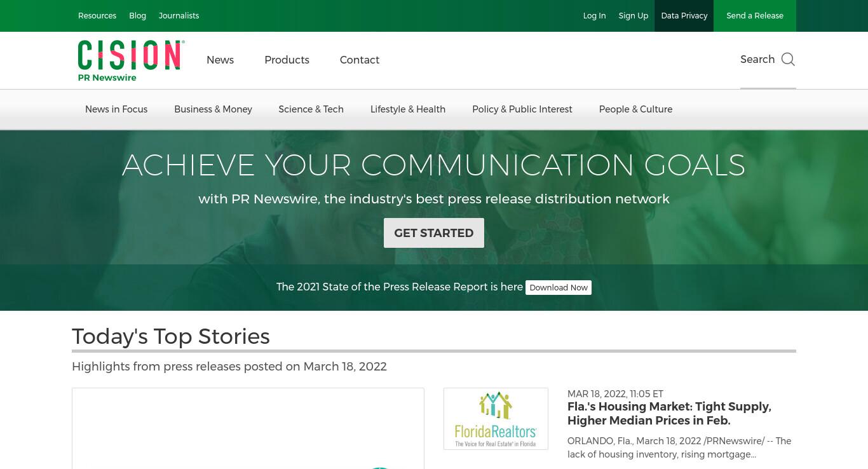
Task: Click the ORLANDO, Fla. story summary text
Action: (x=679, y=447)
